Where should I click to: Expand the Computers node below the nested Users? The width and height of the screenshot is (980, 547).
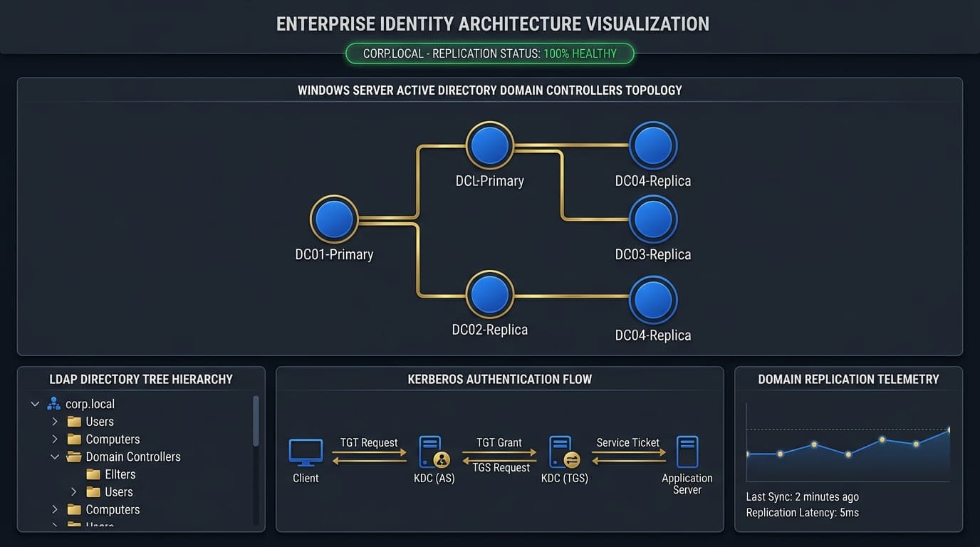pyautogui.click(x=55, y=509)
